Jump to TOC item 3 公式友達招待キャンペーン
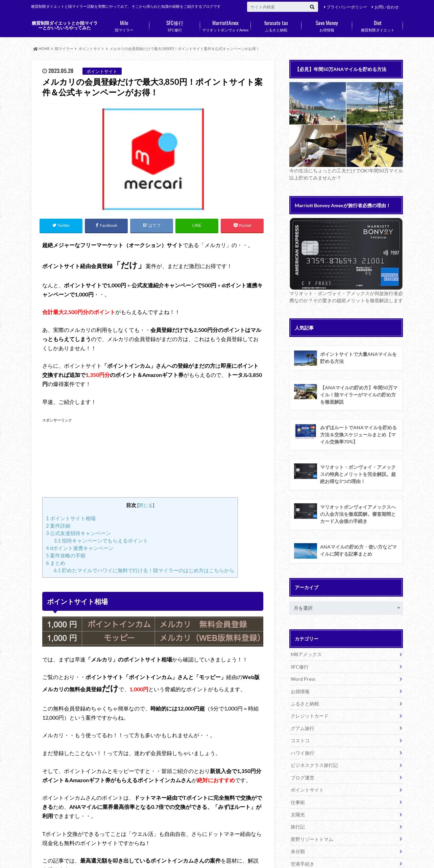This screenshot has height=868, width=434. (x=78, y=533)
